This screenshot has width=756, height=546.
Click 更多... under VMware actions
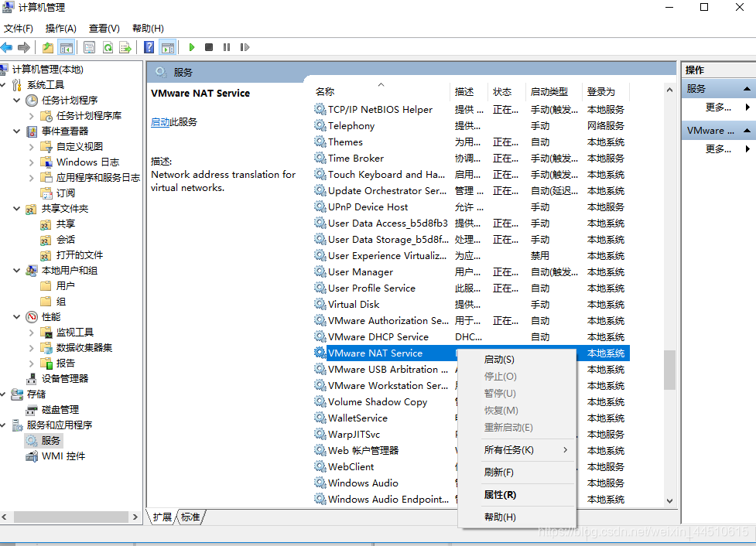coord(718,149)
